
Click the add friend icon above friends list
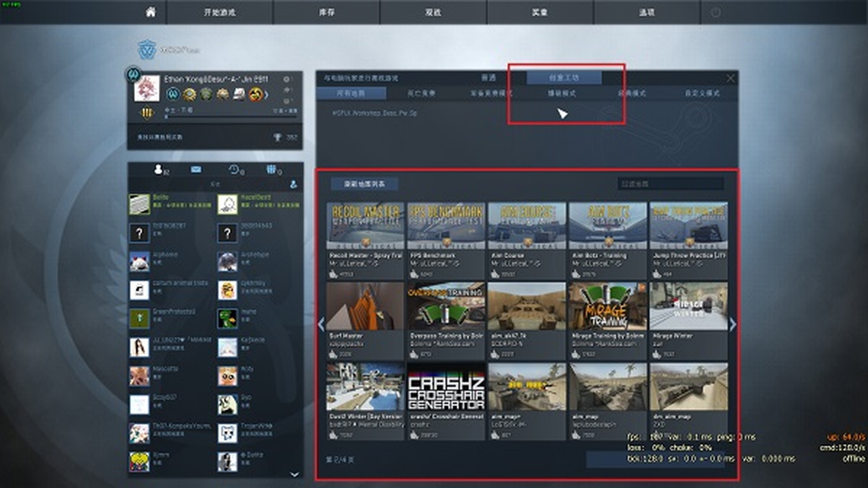pyautogui.click(x=293, y=184)
